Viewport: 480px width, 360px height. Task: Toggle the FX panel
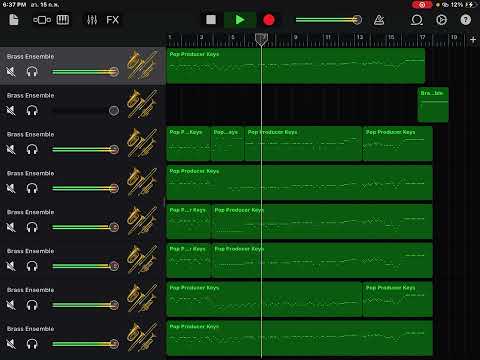point(112,20)
